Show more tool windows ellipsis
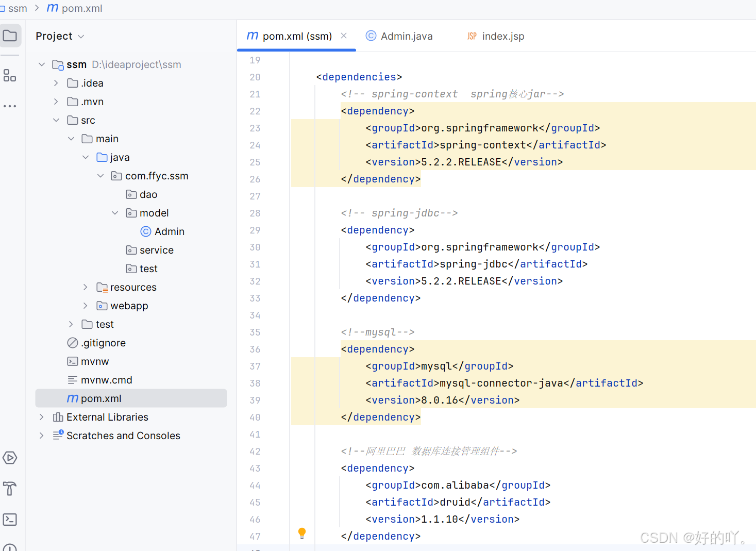 coord(10,106)
